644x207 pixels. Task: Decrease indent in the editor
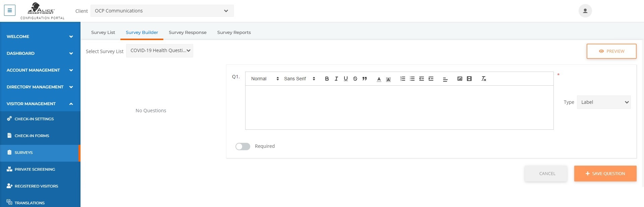421,79
